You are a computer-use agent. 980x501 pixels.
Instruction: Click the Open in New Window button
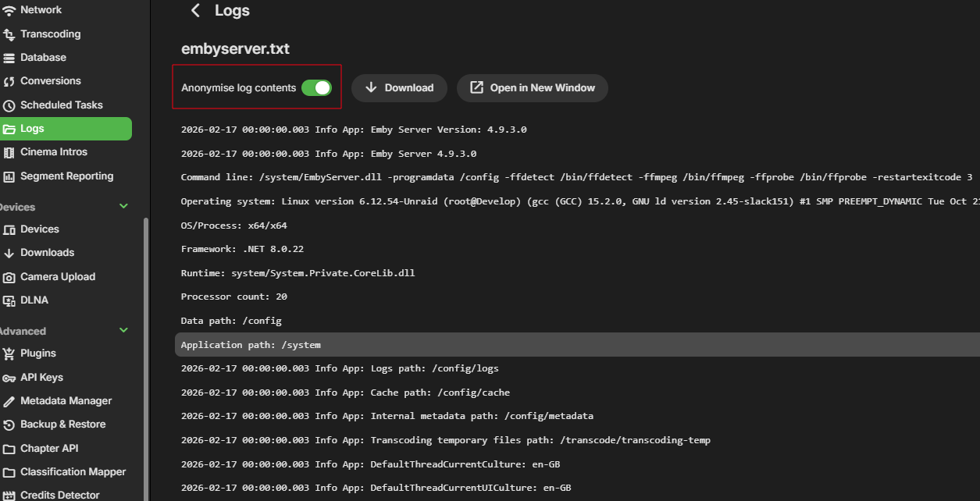[x=533, y=88]
